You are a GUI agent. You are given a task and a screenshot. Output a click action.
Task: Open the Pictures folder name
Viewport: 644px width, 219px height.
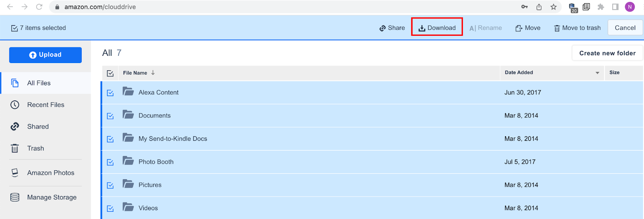tap(150, 185)
